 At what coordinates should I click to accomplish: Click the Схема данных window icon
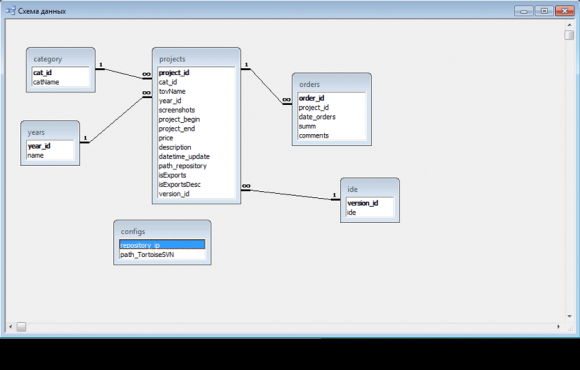point(10,11)
